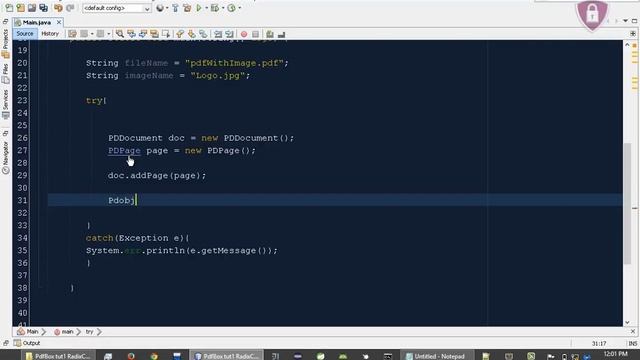
Task: Click cursor position 31:17 in status bar
Action: 599,344
